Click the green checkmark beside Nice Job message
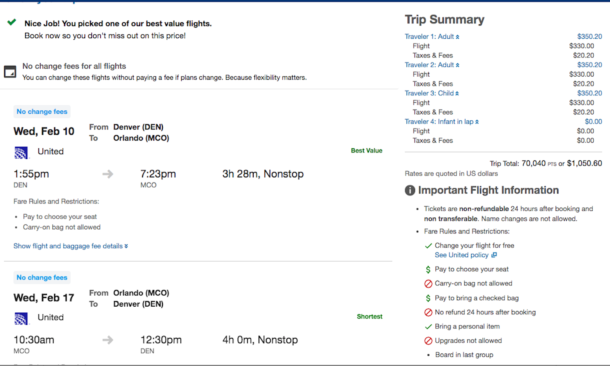This screenshot has width=610, height=366. (x=12, y=22)
